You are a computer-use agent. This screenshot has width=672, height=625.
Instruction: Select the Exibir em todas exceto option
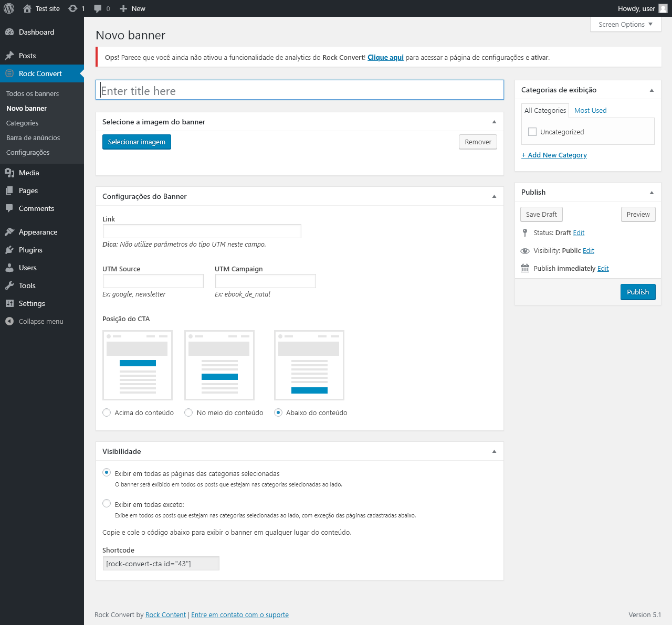pos(107,504)
